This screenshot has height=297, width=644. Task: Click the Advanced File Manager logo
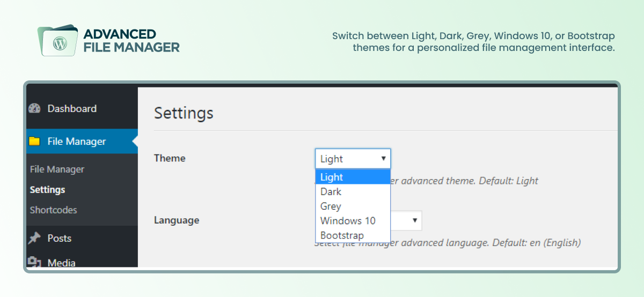tap(108, 41)
